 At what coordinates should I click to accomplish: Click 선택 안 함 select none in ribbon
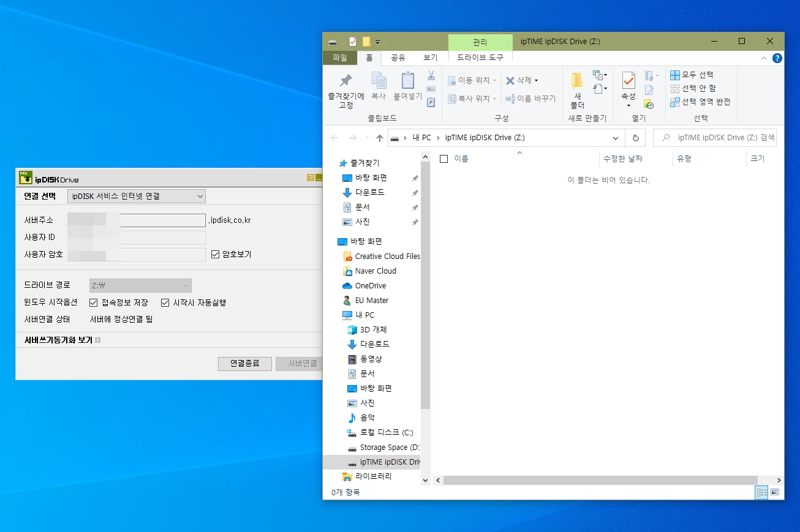pyautogui.click(x=693, y=88)
